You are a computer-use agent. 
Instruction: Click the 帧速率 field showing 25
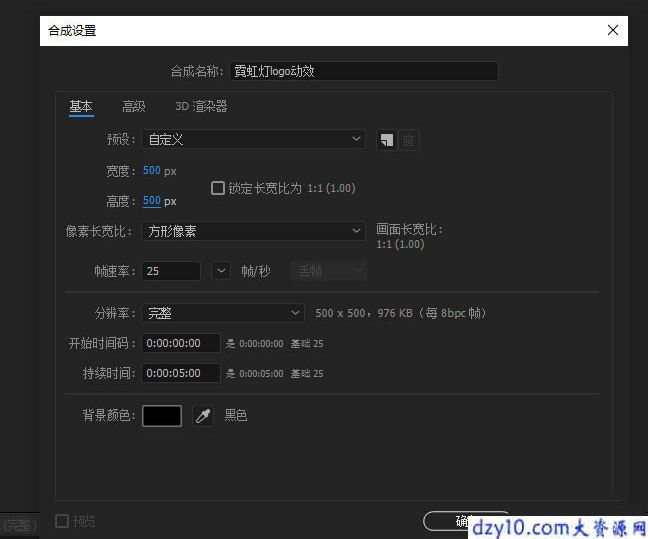pyautogui.click(x=171, y=271)
